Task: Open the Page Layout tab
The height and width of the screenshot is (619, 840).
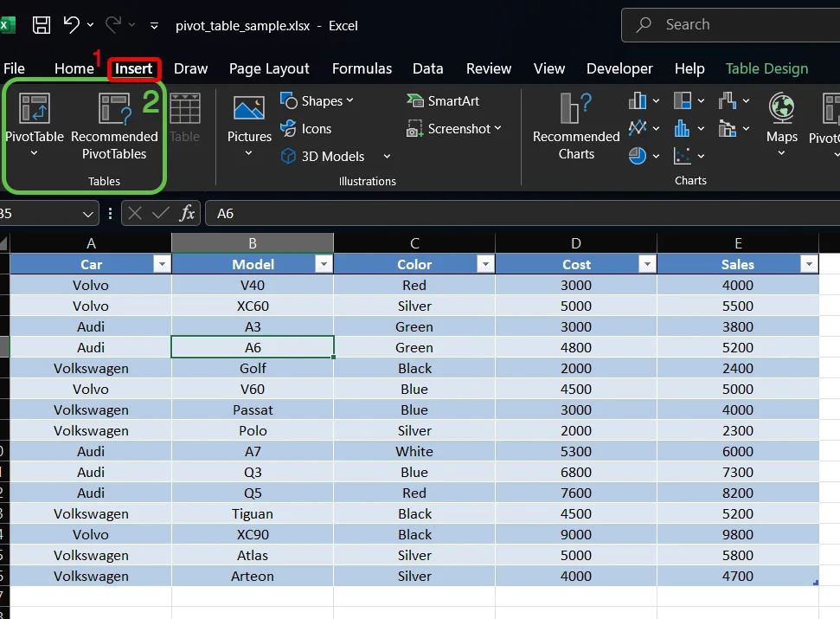Action: point(269,68)
